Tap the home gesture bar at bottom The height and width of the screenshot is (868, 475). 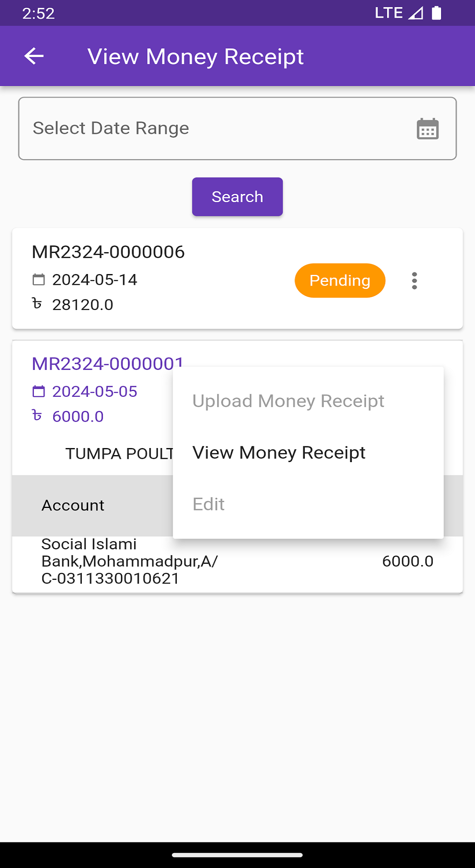(237, 855)
